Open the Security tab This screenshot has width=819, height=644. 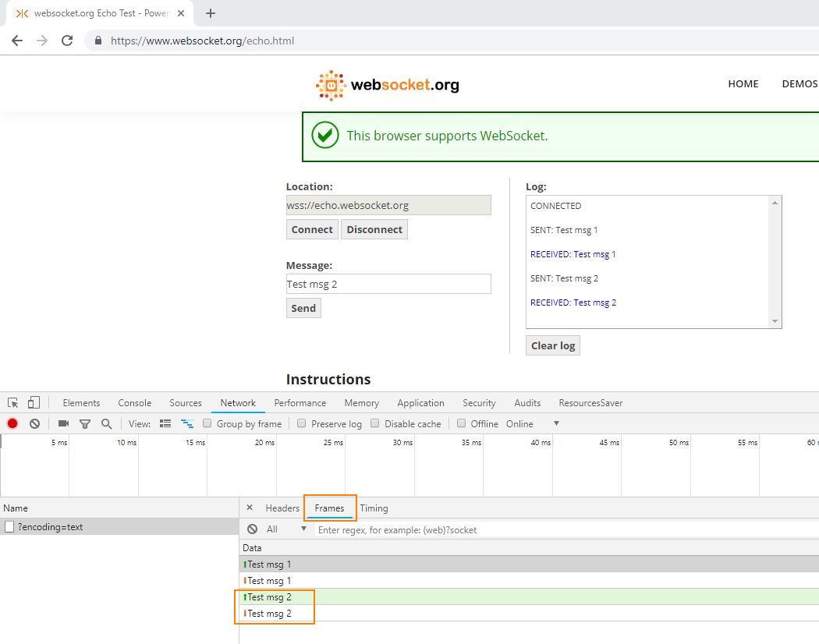(479, 403)
